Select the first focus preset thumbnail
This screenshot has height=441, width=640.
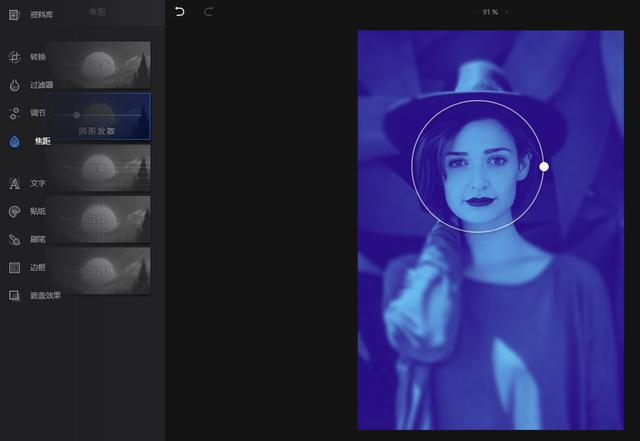click(x=99, y=65)
